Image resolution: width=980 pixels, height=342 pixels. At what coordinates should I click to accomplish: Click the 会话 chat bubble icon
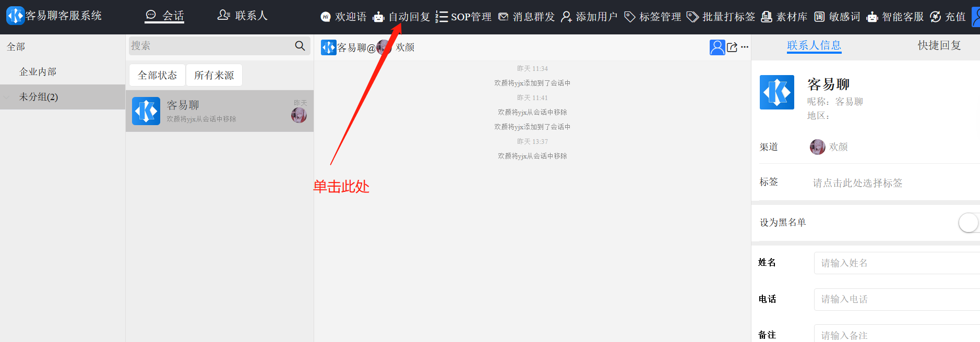[151, 15]
